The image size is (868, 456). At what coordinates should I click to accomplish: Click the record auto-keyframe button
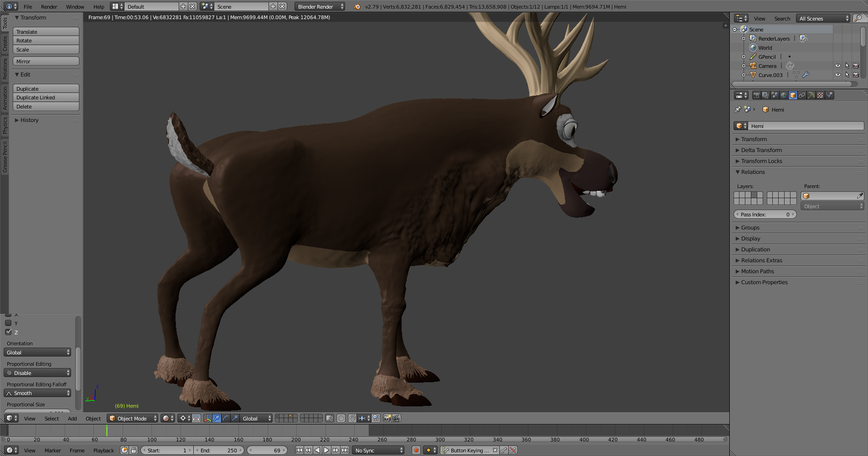[416, 450]
